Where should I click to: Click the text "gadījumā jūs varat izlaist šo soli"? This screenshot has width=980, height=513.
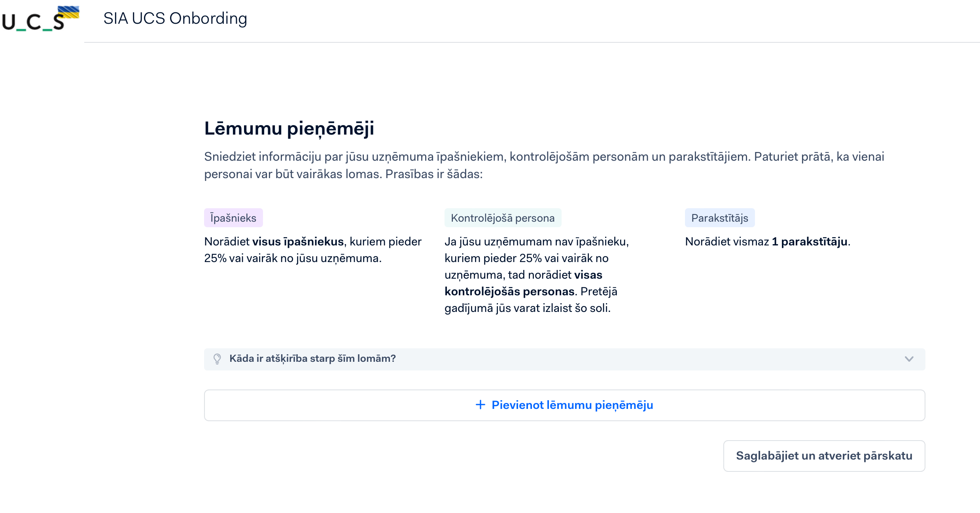(527, 308)
